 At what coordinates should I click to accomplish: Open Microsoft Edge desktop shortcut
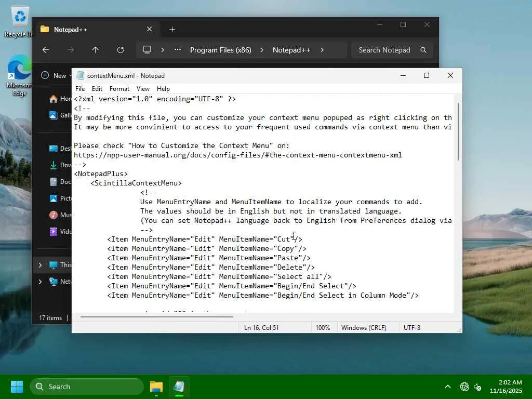[19, 76]
